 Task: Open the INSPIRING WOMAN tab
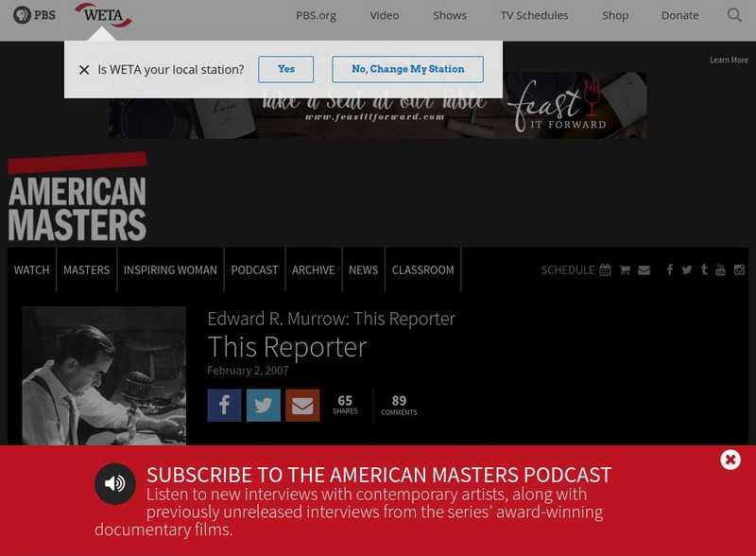[x=170, y=269]
